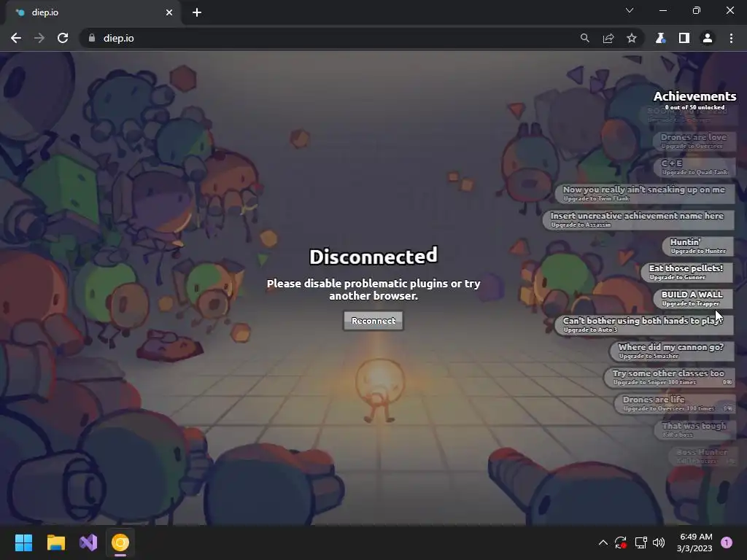Restore down the browser window
This screenshot has width=747, height=560.
coord(697,10)
